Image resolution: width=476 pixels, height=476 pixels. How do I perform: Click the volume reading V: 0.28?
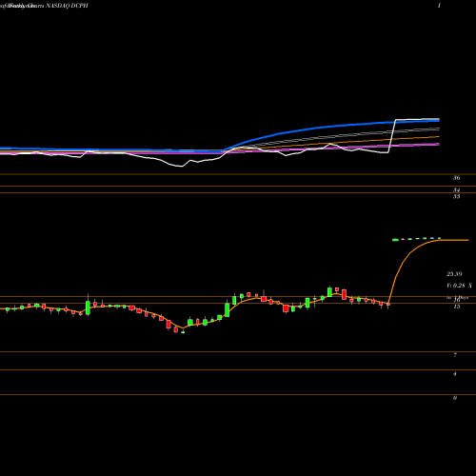456,286
